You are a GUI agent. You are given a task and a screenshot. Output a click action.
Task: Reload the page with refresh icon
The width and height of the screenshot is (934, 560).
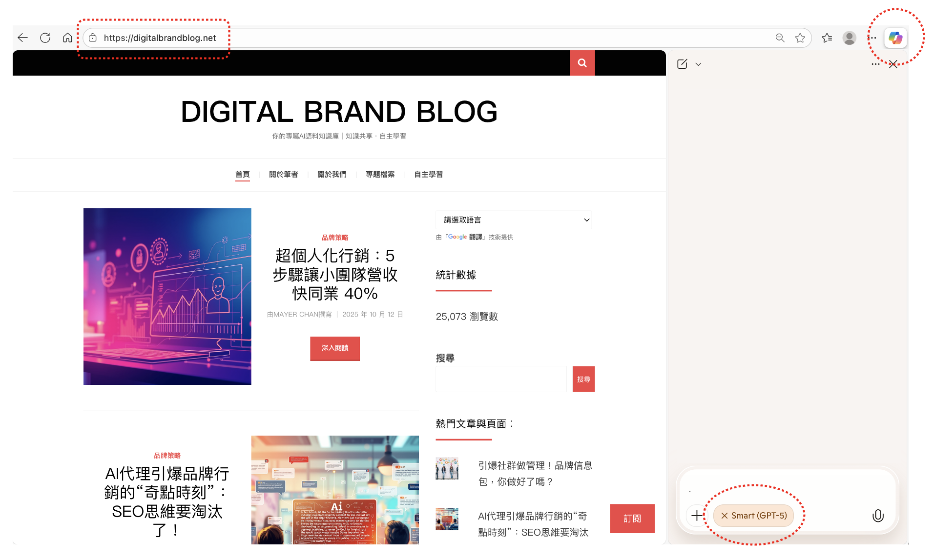45,38
